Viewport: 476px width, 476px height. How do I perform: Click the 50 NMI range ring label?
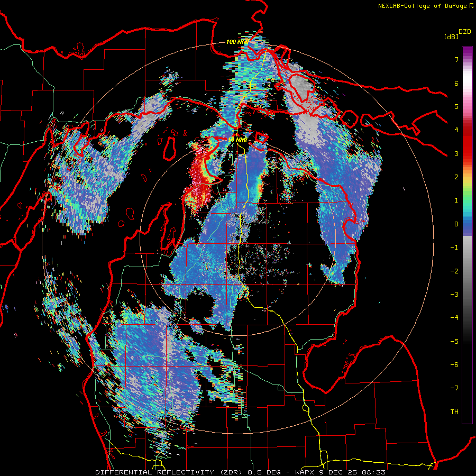pos(237,140)
